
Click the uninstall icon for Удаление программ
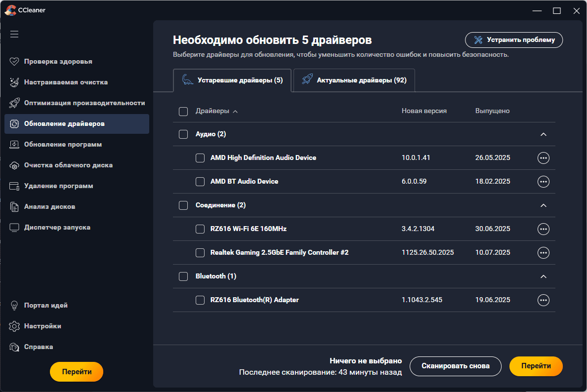click(x=14, y=186)
